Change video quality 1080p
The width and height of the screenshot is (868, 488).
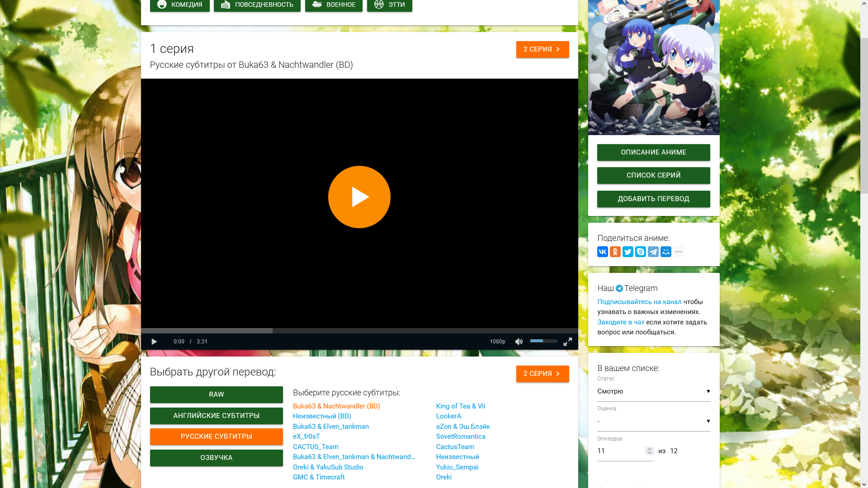pyautogui.click(x=497, y=342)
